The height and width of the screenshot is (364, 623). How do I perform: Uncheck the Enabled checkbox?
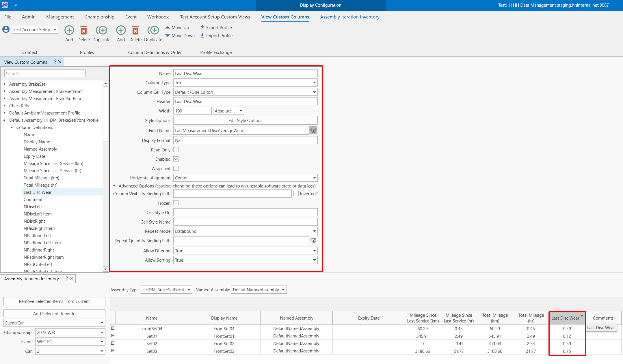coord(176,159)
